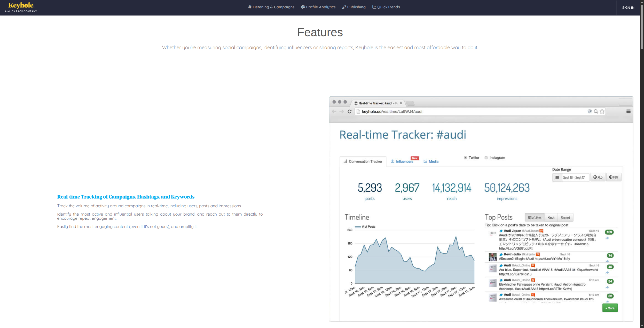Click the red New badge on Influencers
The width and height of the screenshot is (644, 328).
[x=415, y=158]
